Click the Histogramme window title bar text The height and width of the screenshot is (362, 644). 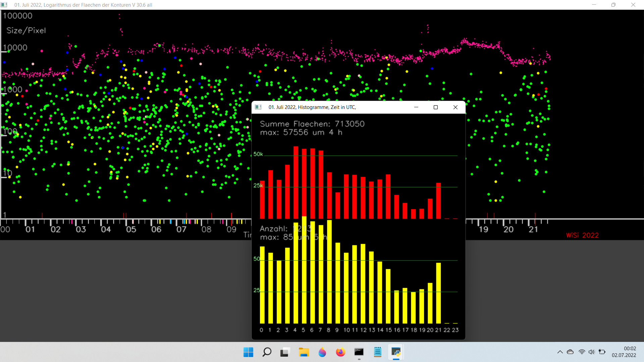coord(312,107)
